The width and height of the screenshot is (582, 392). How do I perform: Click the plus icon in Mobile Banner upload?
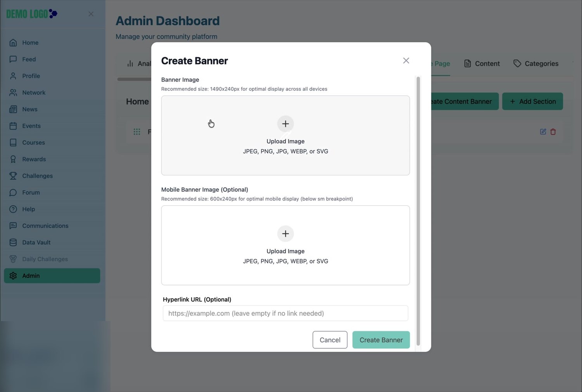click(285, 234)
